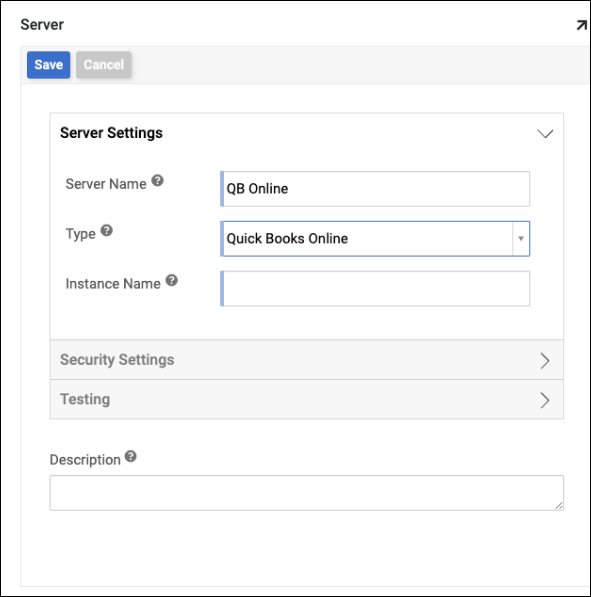The width and height of the screenshot is (591, 597).
Task: Collapse the Server Settings section chevron
Action: tap(545, 134)
